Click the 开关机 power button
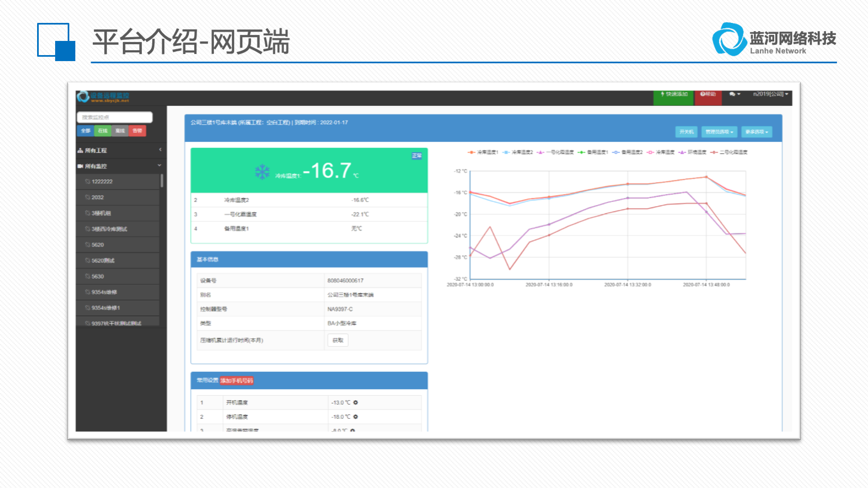 [x=686, y=132]
